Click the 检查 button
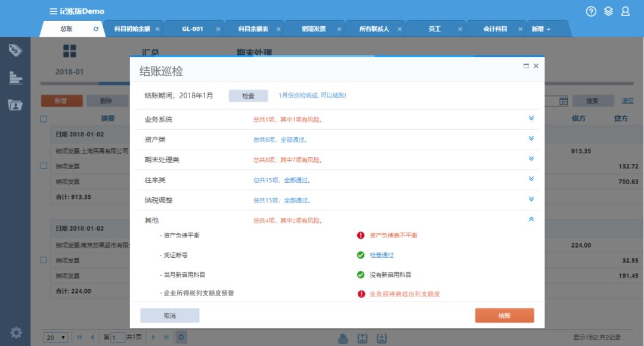Screen dimensions: 644x346 [x=248, y=96]
